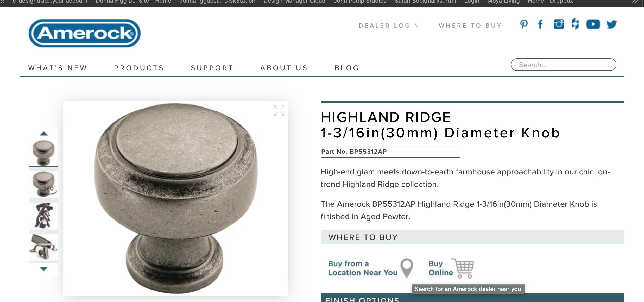Open the Twitter bird icon

pyautogui.click(x=611, y=24)
